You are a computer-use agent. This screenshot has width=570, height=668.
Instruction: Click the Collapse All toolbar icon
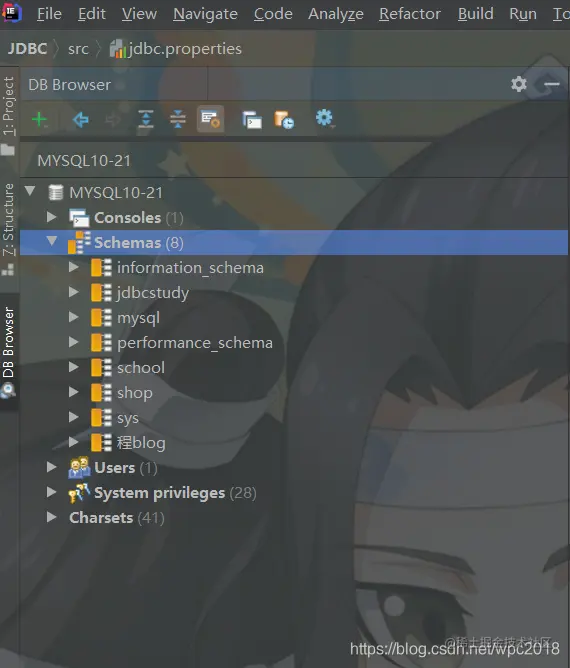[x=178, y=119]
